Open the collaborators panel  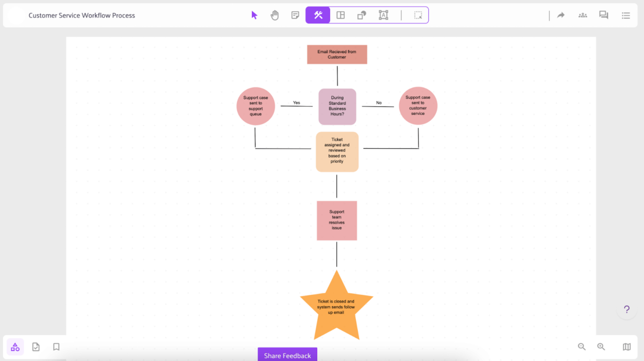tap(582, 15)
